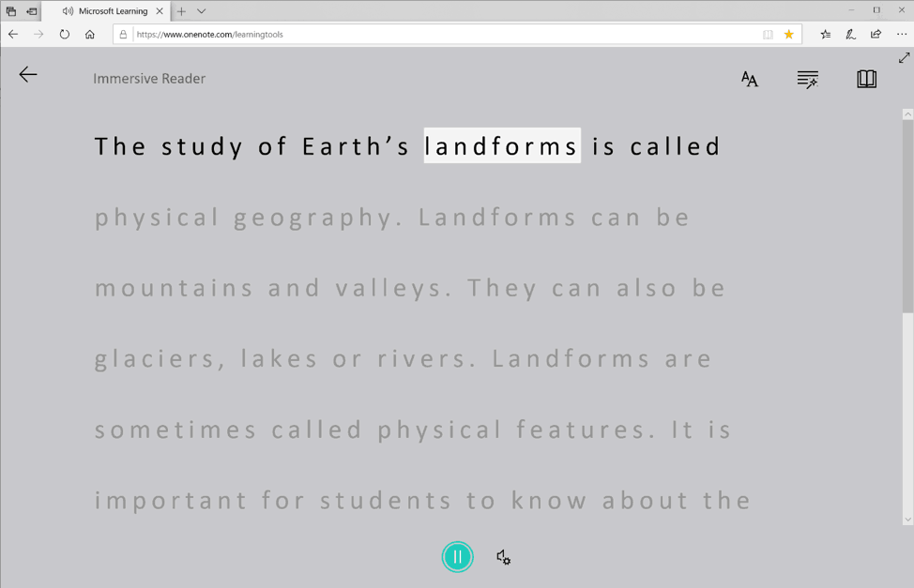Open Settings and more ellipsis menu
Screen dimensions: 914x588
pos(902,35)
